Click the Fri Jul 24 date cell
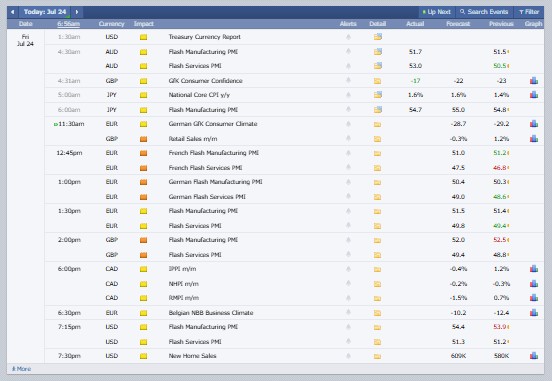The image size is (552, 381). 25,40
